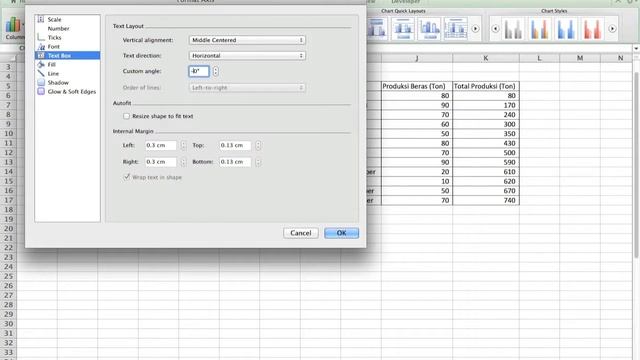Screen dimensions: 640x360
Task: Show previous Chart Styles arrow
Action: pyautogui.click(x=495, y=29)
